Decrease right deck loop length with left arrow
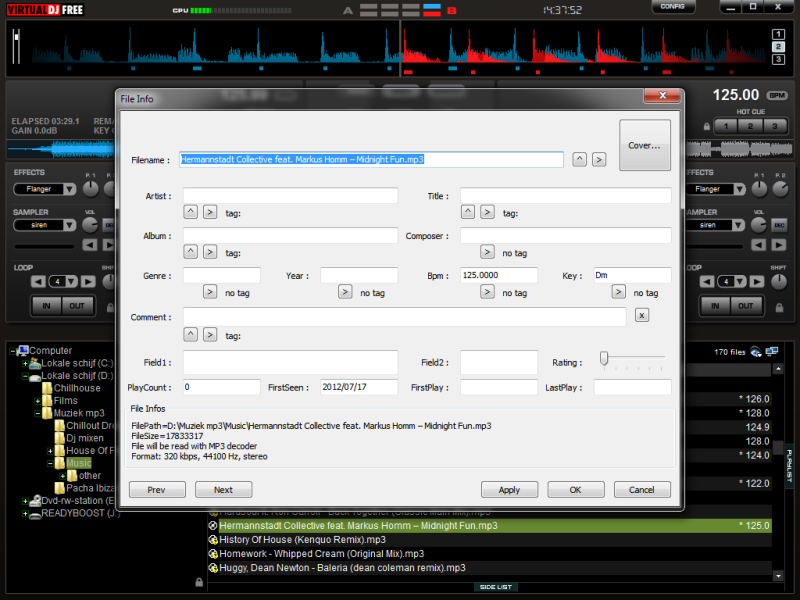This screenshot has height=600, width=800. tap(707, 282)
